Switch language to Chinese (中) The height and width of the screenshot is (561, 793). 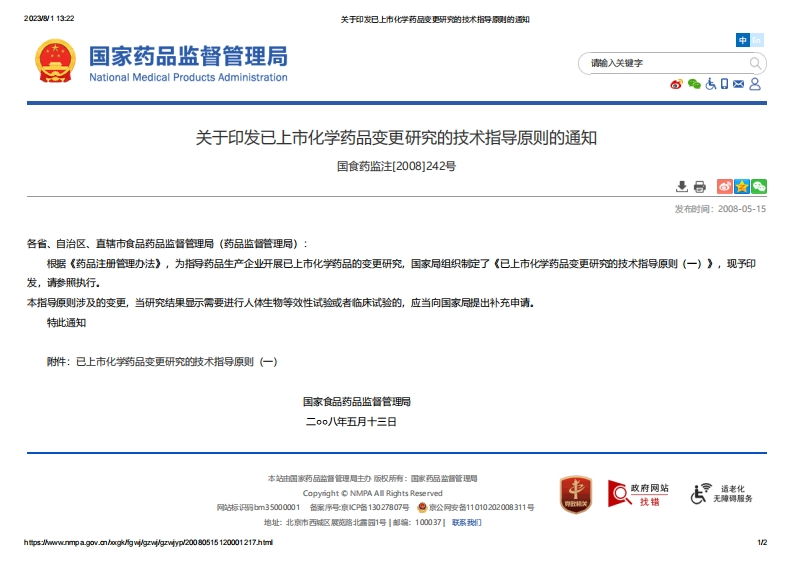point(743,40)
